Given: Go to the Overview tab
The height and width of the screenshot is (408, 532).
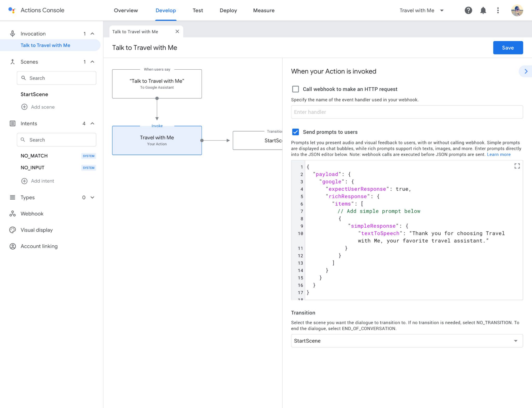Looking at the screenshot, I should pos(126,11).
